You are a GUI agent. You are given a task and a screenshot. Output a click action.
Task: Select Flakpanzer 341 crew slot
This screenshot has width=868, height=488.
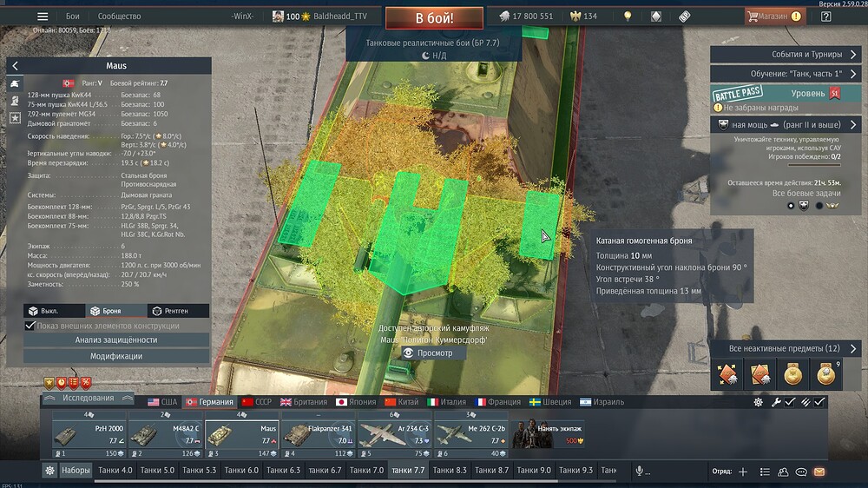(x=319, y=434)
